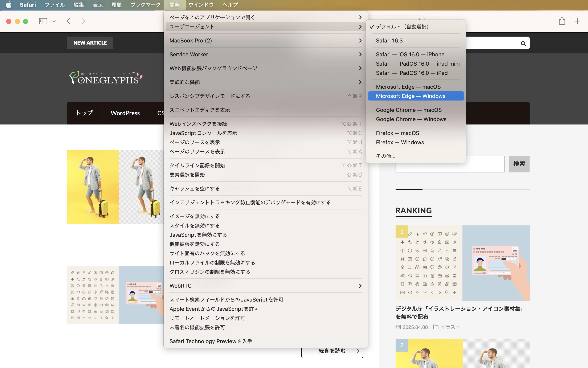Close the 開発 menu by clicking it
Viewport: 588px width, 368px height.
tap(175, 5)
